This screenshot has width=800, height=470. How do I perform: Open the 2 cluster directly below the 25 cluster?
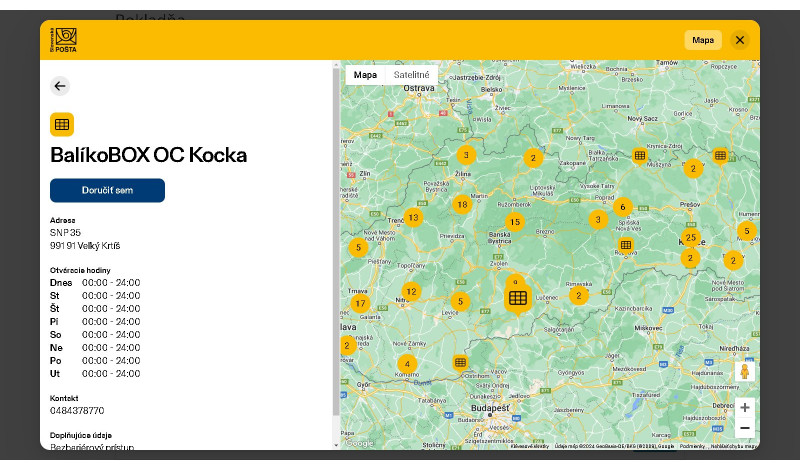[690, 258]
